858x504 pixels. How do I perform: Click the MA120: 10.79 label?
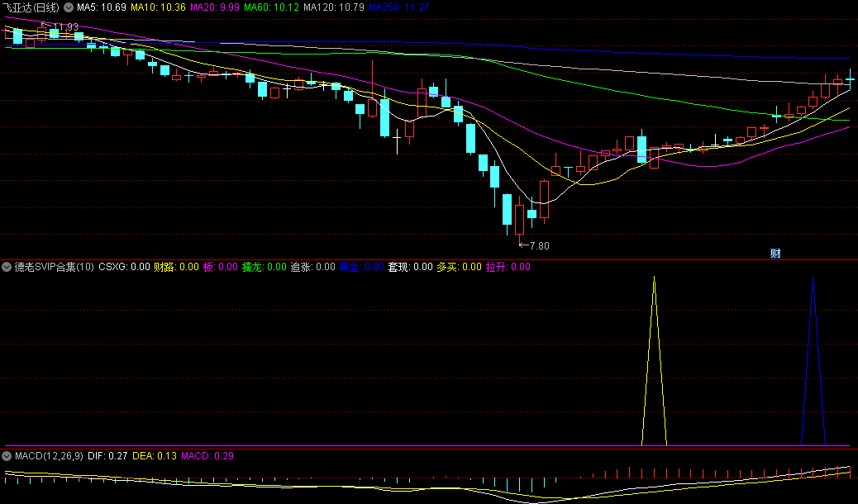(x=334, y=7)
